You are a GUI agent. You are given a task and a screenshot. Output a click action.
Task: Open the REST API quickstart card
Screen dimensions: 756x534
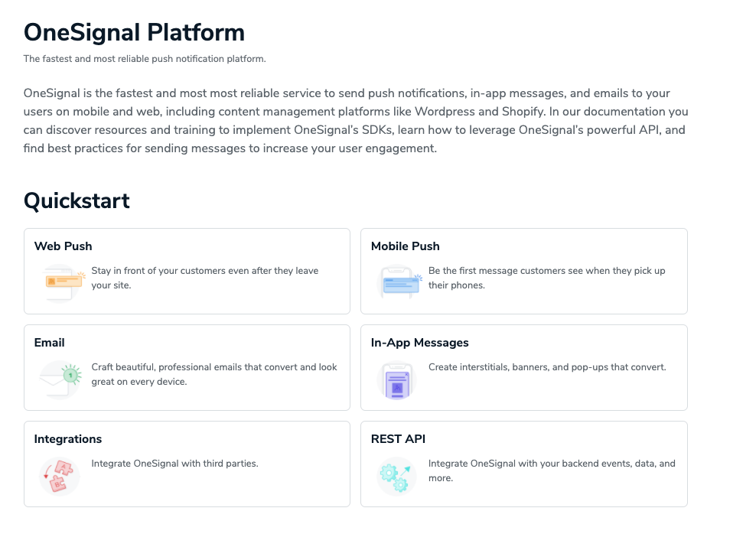523,464
